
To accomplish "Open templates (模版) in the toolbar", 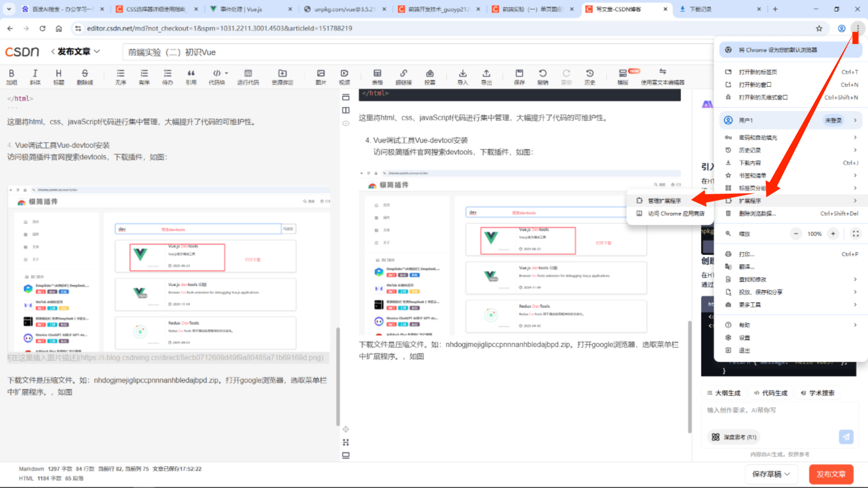I will point(623,77).
